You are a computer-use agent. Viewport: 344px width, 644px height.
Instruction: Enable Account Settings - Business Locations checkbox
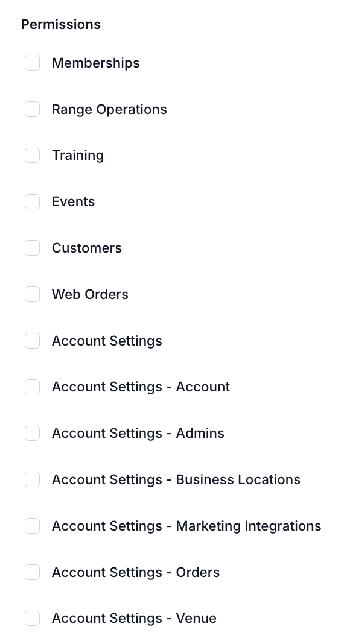click(x=32, y=480)
